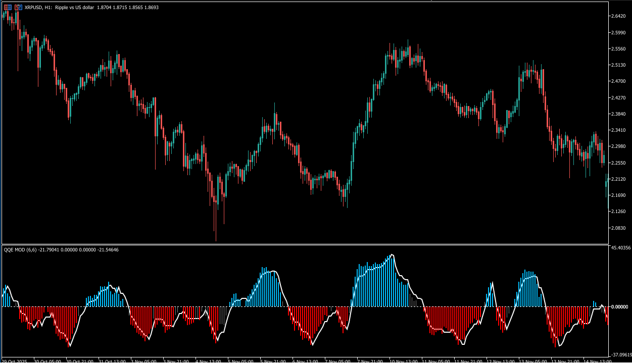Click the 0.00000 indicator zero level label
This screenshot has width=632, height=364.
[619, 307]
